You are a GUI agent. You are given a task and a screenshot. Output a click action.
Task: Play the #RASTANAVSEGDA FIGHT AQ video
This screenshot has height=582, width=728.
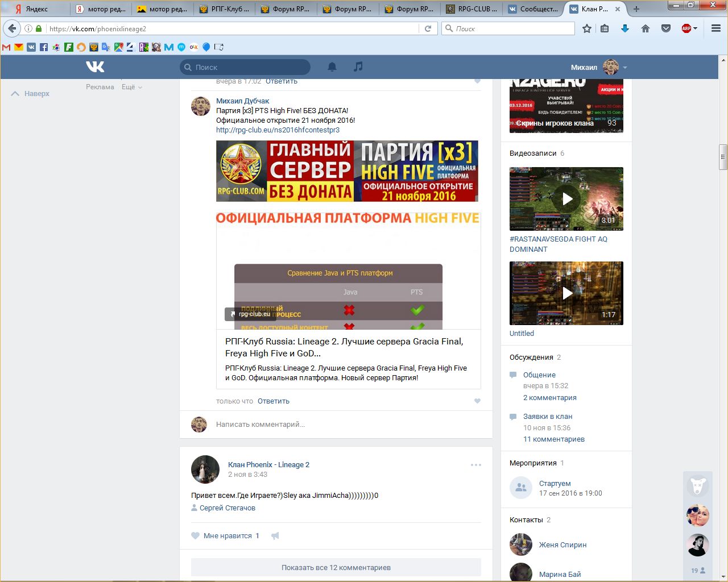(x=566, y=199)
